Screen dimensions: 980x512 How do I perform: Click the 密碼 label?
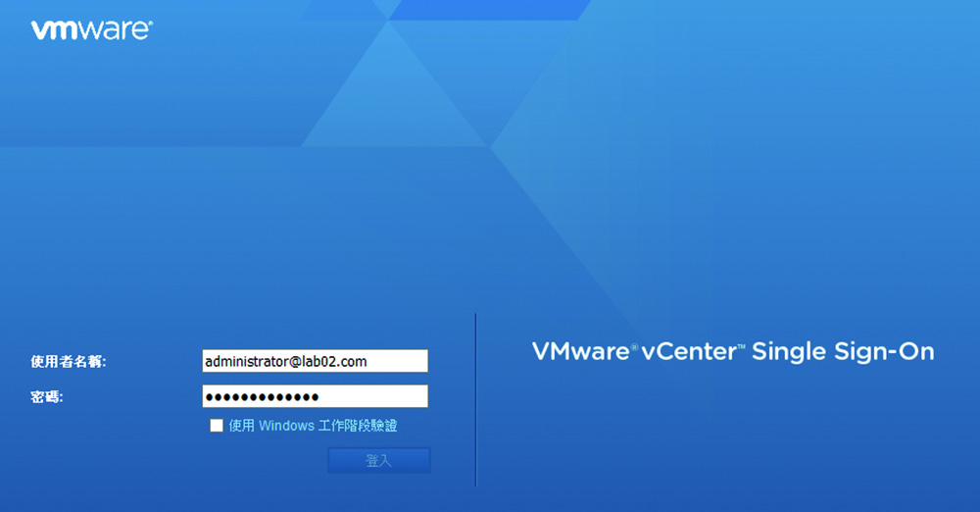[47, 396]
